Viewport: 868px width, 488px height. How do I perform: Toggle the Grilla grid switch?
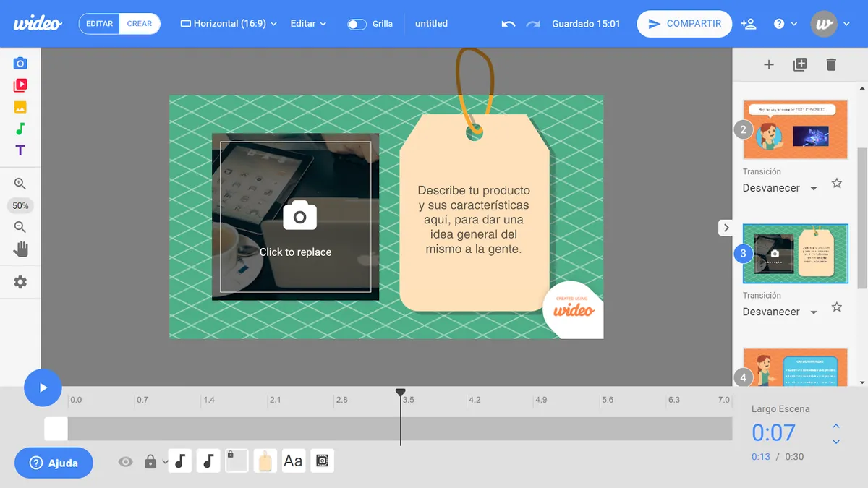coord(357,24)
